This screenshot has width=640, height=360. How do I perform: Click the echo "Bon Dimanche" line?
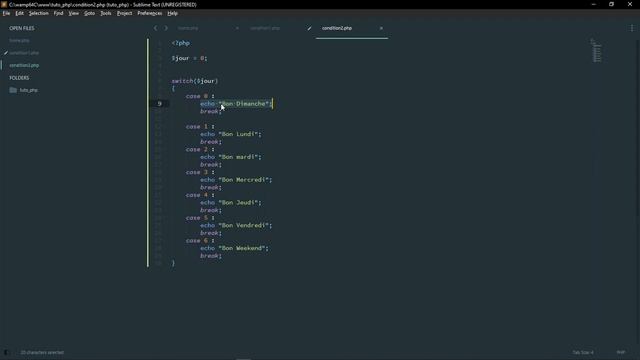(236, 104)
